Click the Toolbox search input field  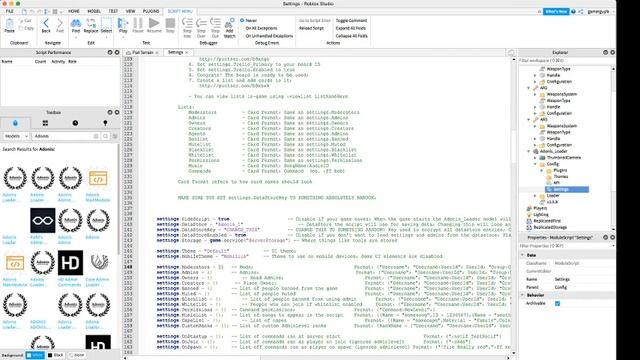(x=66, y=136)
